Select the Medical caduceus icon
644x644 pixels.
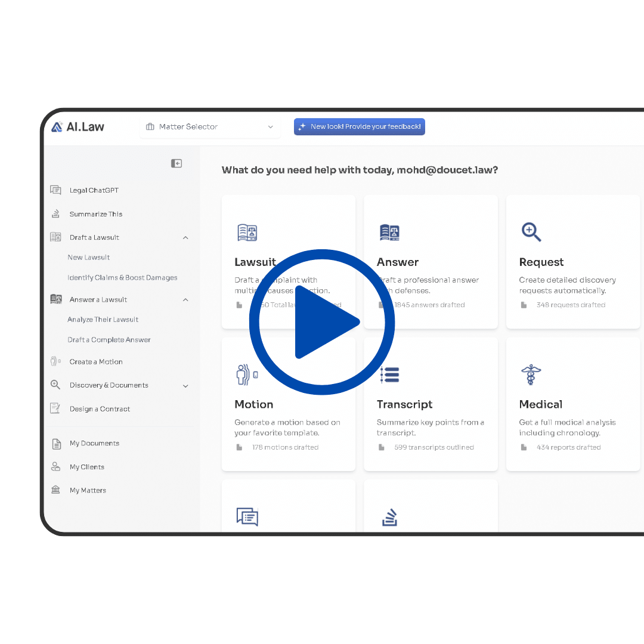tap(531, 374)
